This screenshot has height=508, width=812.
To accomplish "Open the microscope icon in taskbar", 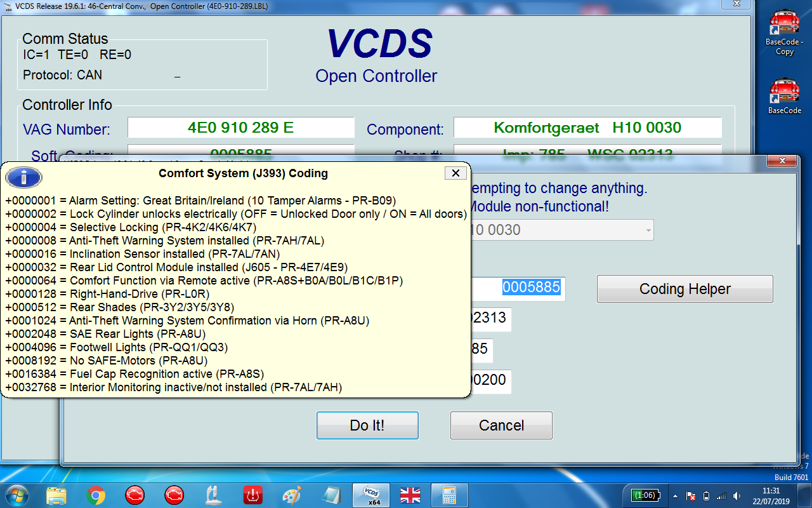I will tap(214, 495).
